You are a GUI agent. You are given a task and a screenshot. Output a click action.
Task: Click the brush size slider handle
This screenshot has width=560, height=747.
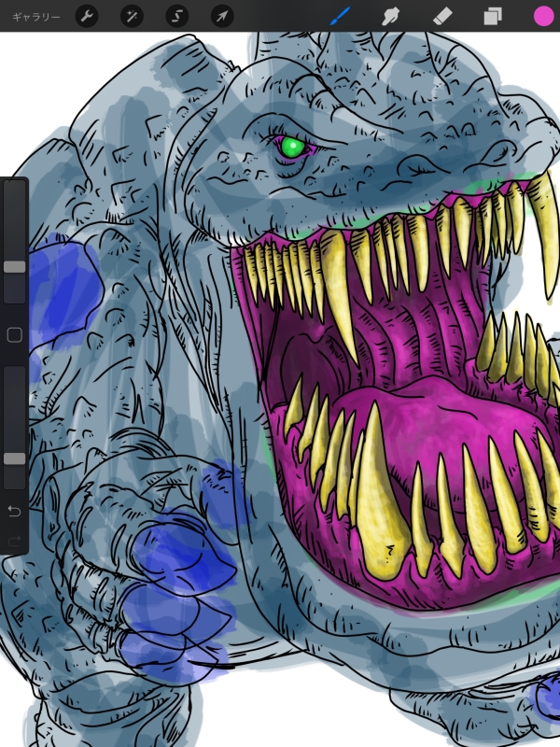tap(14, 266)
